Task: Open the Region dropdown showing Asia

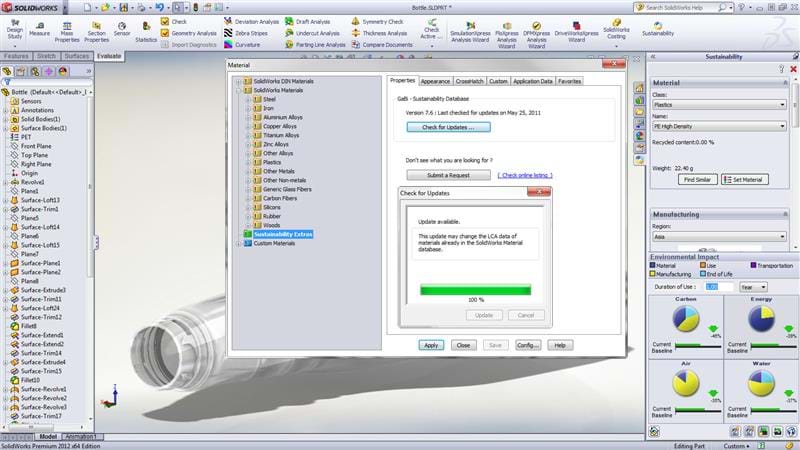Action: (718, 240)
